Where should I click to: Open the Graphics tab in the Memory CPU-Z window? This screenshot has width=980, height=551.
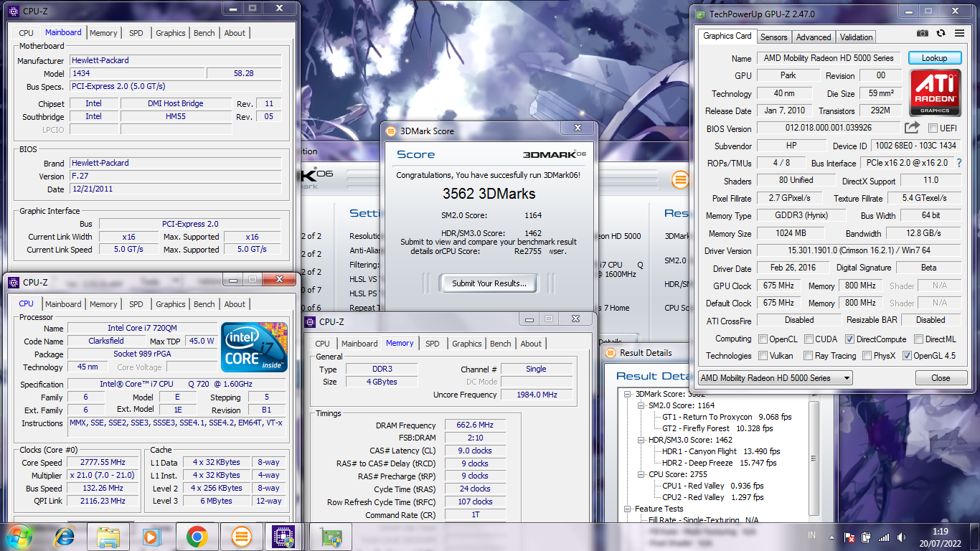click(x=467, y=344)
